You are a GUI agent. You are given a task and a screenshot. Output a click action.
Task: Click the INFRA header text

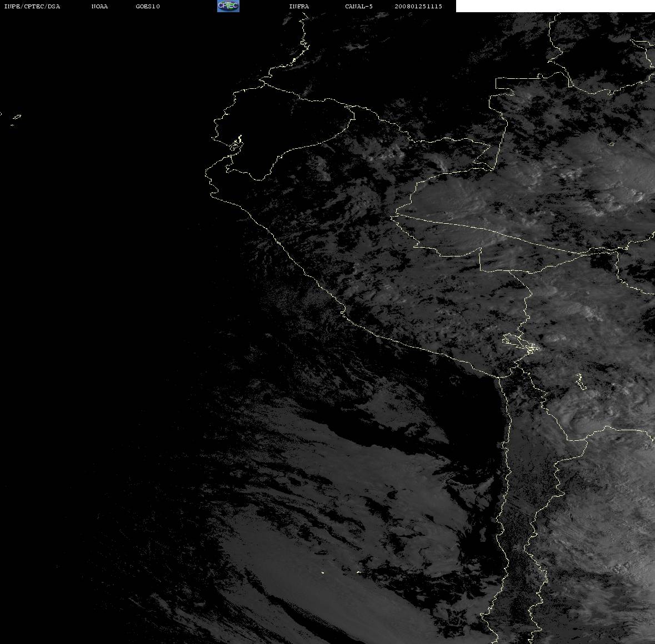pos(299,6)
